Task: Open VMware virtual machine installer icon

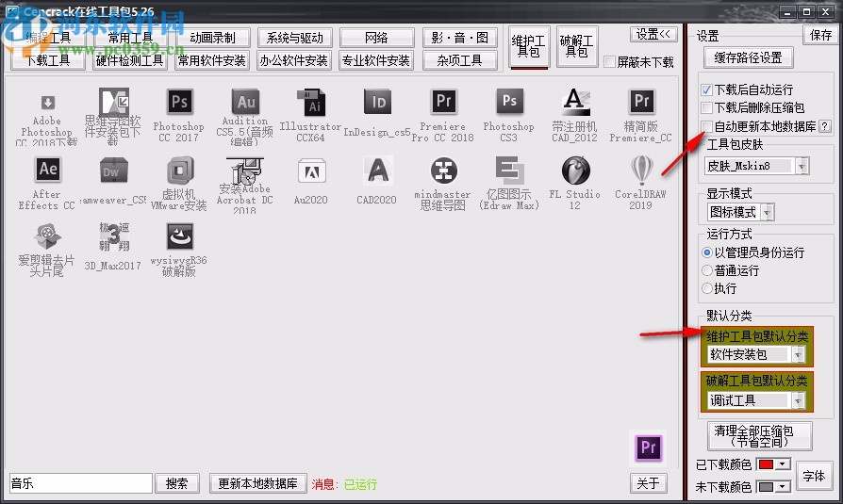Action: [179, 171]
